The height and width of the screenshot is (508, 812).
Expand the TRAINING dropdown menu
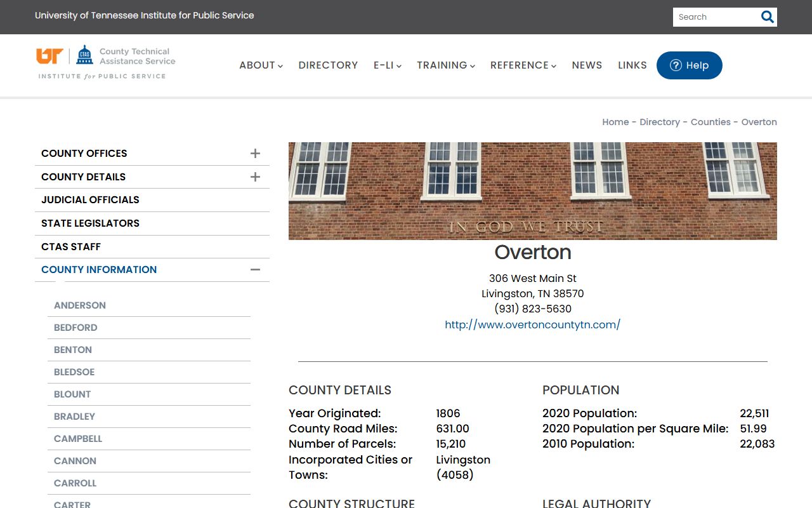[445, 65]
